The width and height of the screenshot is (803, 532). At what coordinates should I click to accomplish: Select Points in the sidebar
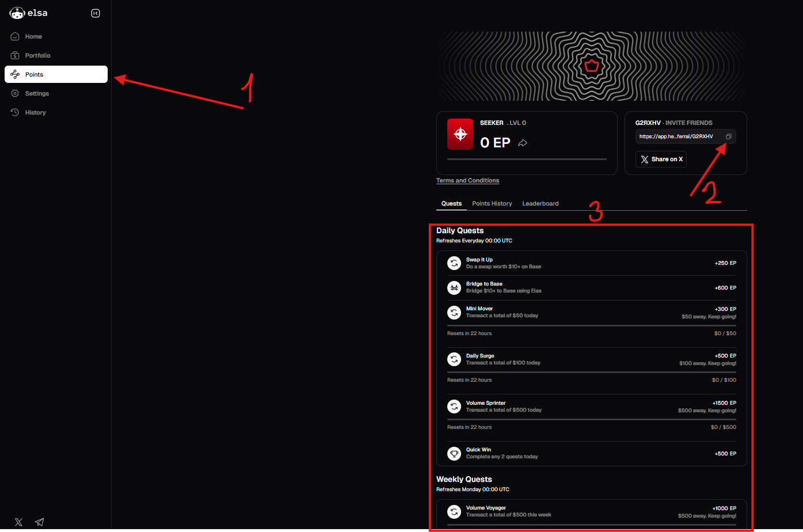(x=56, y=74)
